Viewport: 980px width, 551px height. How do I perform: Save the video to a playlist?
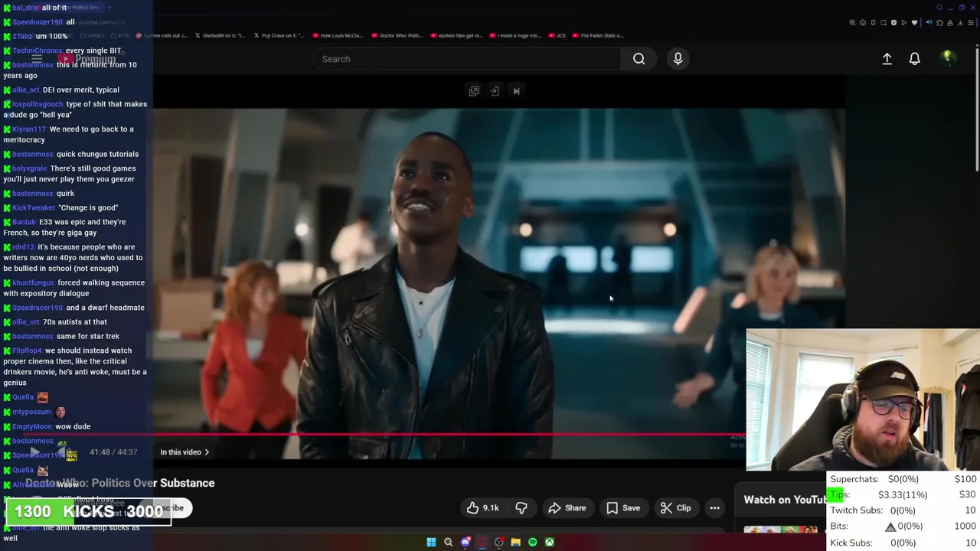623,508
